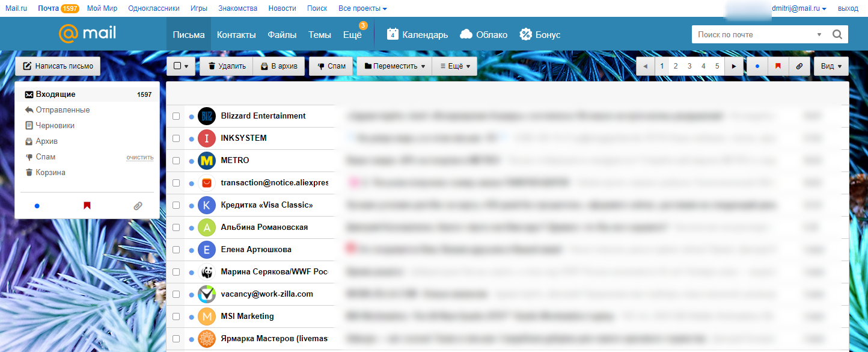Focus the Поиск по почте field
Screen dimensions: 868x352
(754, 34)
